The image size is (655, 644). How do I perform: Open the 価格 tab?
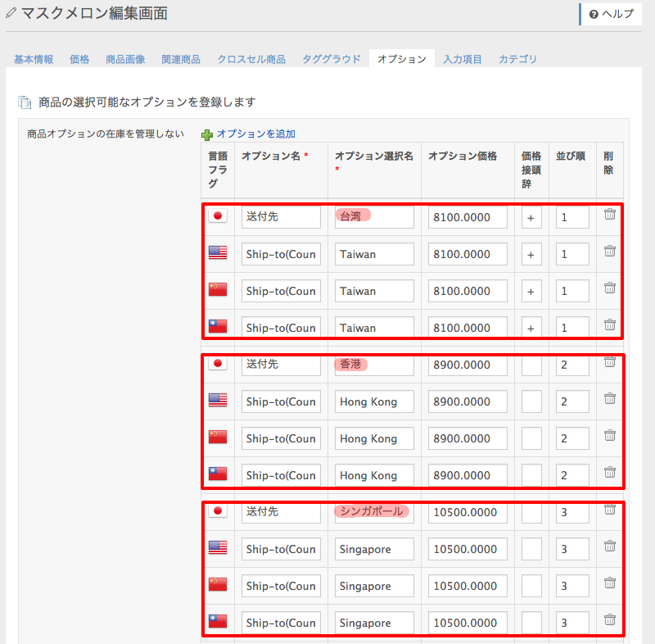[x=79, y=60]
